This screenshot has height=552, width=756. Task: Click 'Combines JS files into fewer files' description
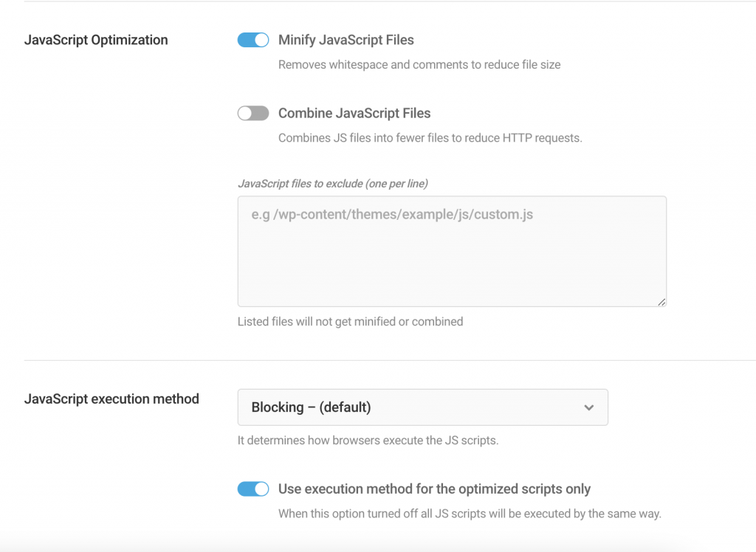pos(430,138)
